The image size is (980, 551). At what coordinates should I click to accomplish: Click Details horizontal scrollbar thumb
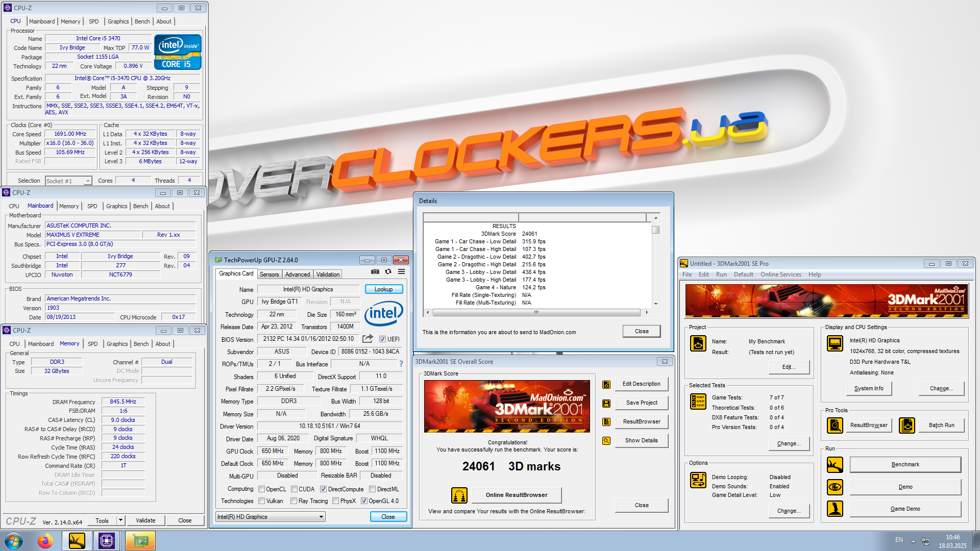tap(536, 312)
